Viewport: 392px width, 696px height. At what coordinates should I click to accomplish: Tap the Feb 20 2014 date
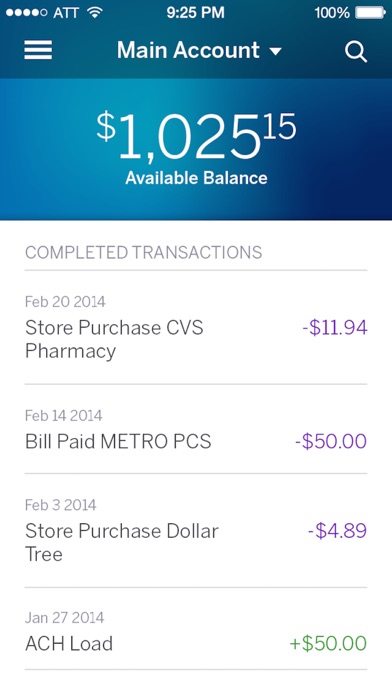[x=65, y=302]
